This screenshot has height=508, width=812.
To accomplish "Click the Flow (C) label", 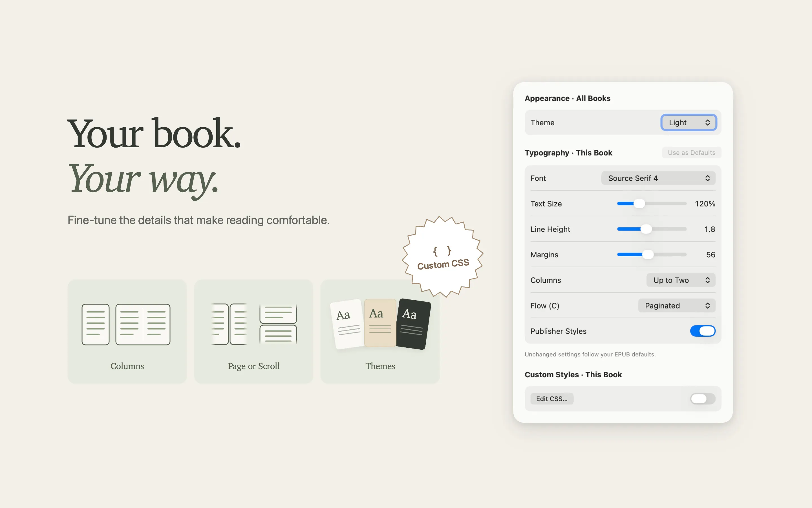I will 545,306.
